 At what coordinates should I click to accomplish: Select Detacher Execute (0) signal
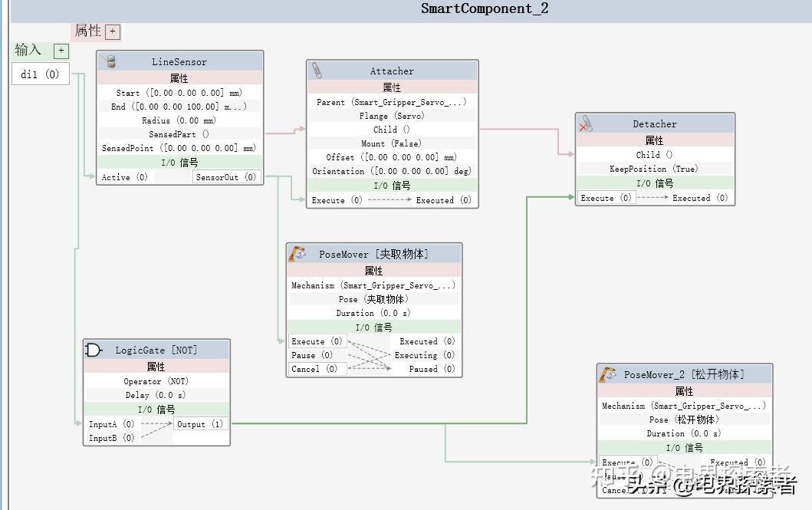click(x=606, y=198)
